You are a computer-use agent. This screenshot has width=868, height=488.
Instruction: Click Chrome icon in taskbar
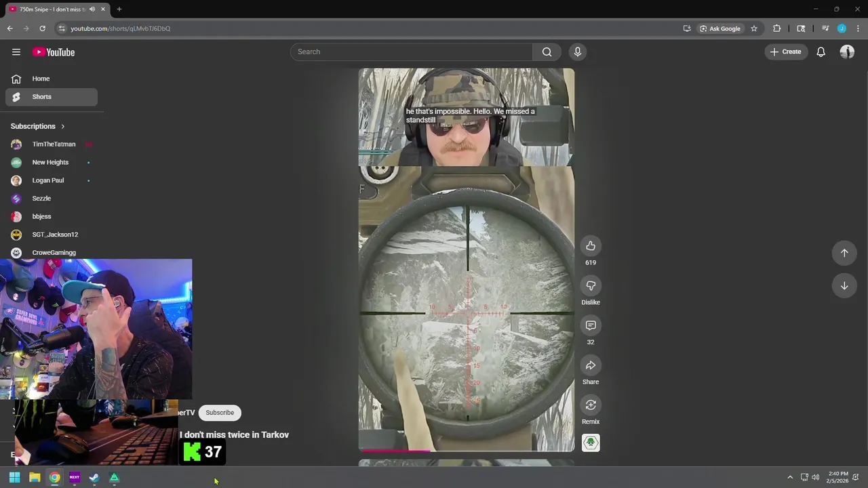54,478
